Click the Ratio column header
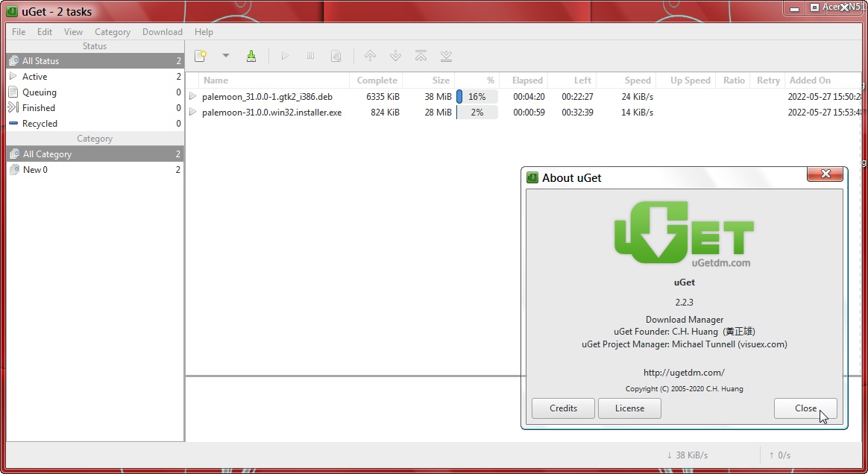 (732, 80)
